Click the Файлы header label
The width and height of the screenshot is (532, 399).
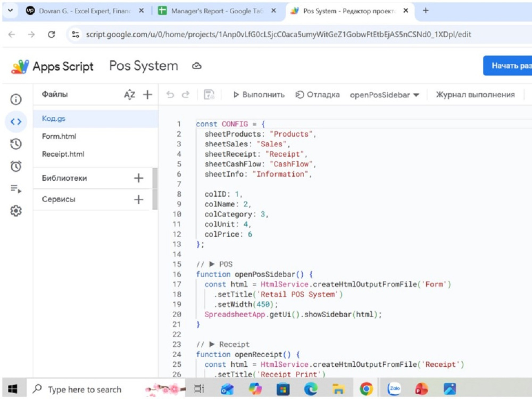click(55, 94)
